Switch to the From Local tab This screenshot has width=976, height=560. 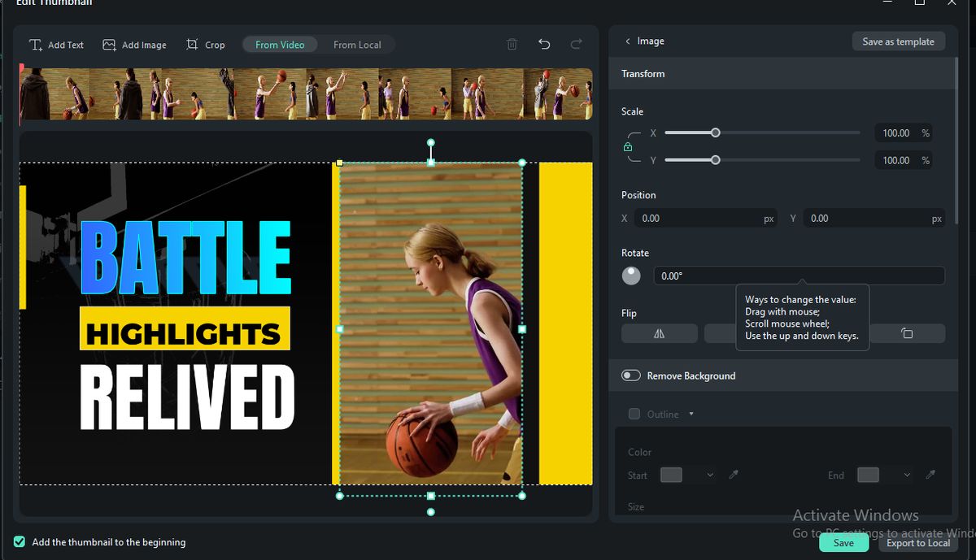coord(357,45)
